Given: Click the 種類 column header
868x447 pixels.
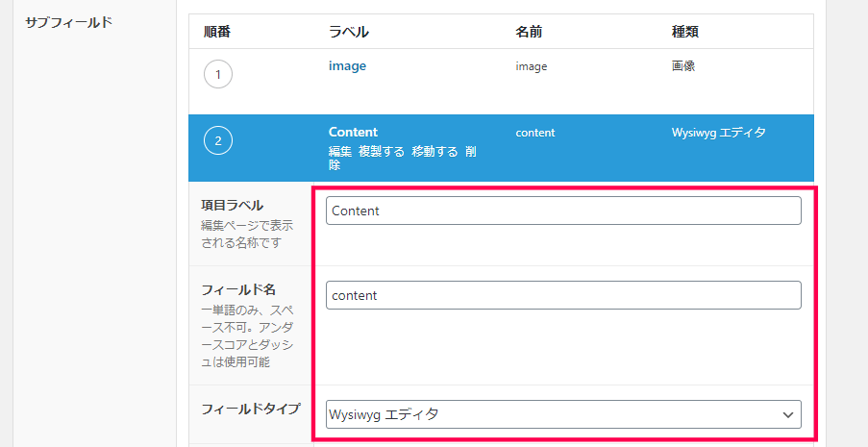Looking at the screenshot, I should (x=684, y=32).
